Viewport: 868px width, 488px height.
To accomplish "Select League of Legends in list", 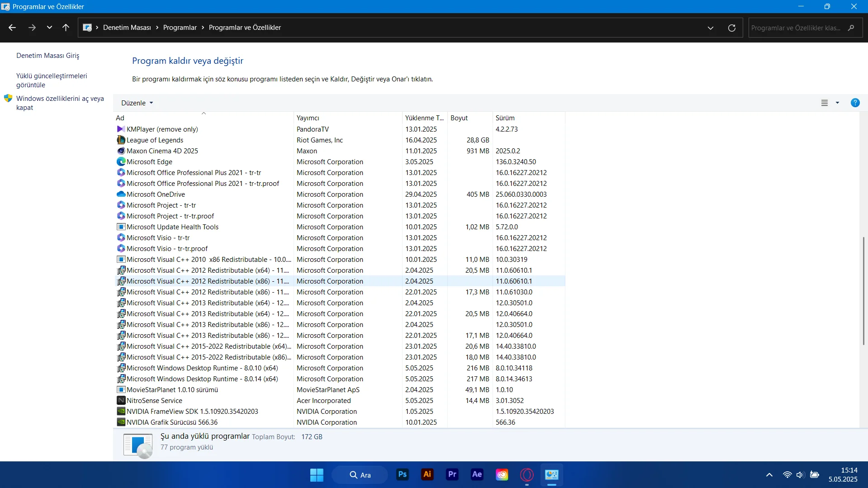I will pos(155,140).
